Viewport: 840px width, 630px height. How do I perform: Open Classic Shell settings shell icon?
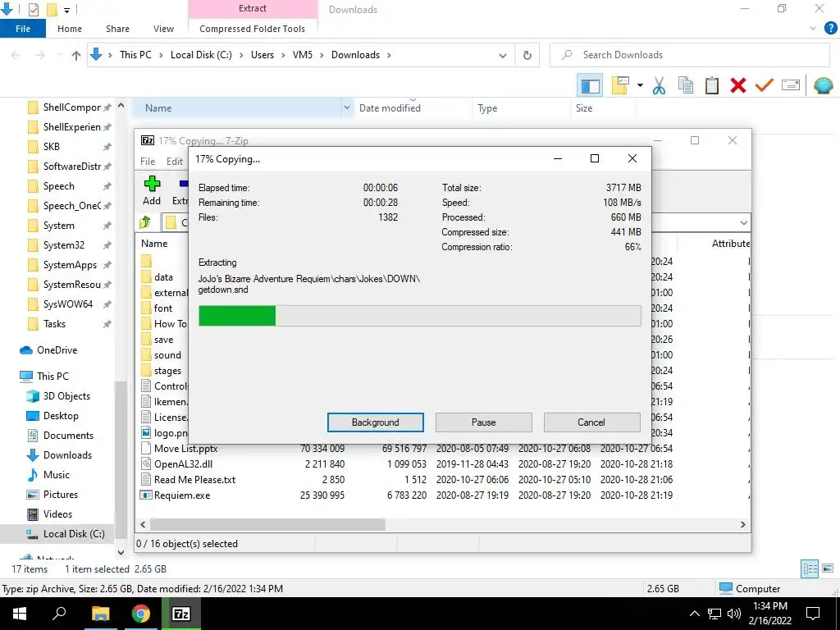click(824, 85)
